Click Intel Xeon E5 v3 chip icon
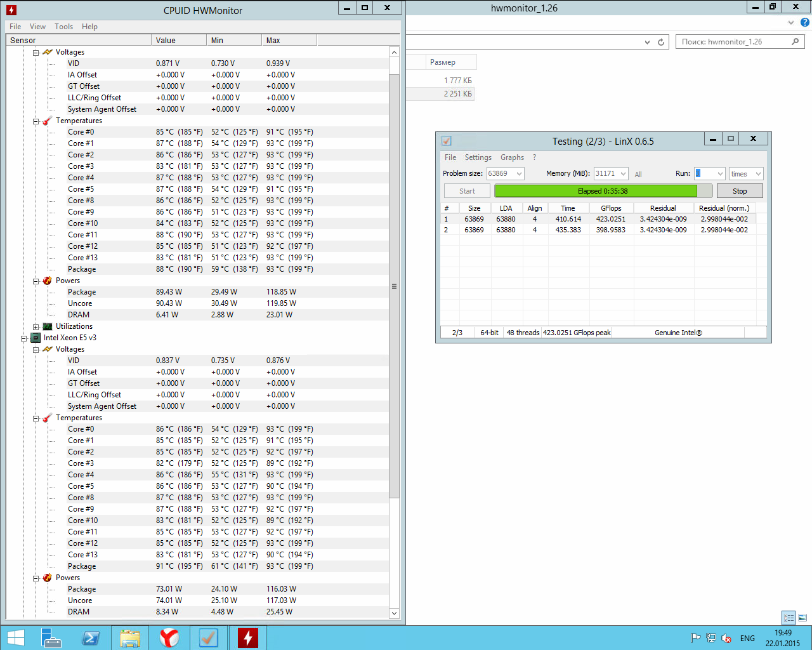 point(36,338)
